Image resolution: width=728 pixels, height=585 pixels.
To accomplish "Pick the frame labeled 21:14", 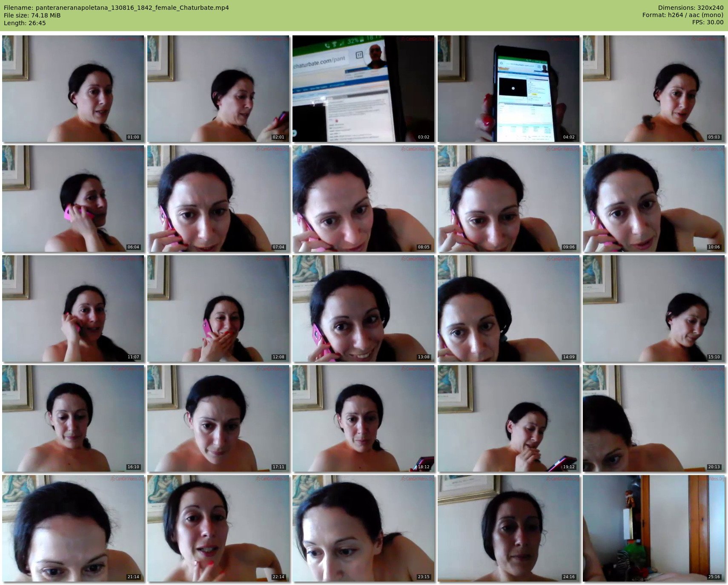I will coord(73,528).
